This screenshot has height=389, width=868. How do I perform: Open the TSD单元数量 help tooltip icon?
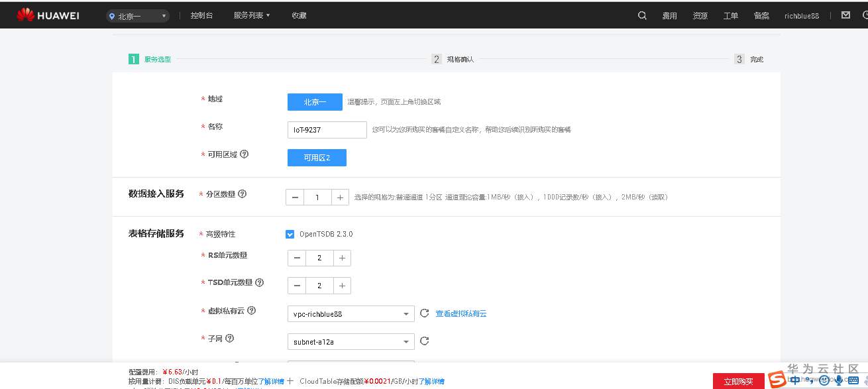(258, 282)
